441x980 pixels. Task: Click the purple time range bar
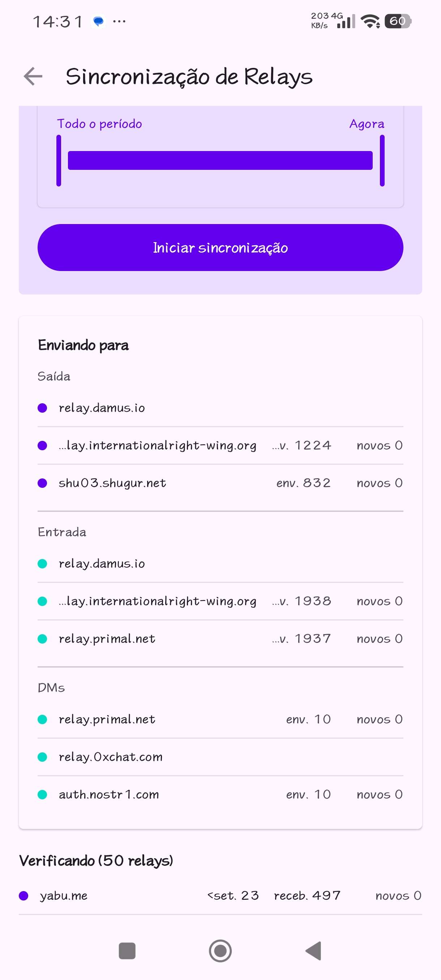tap(220, 160)
